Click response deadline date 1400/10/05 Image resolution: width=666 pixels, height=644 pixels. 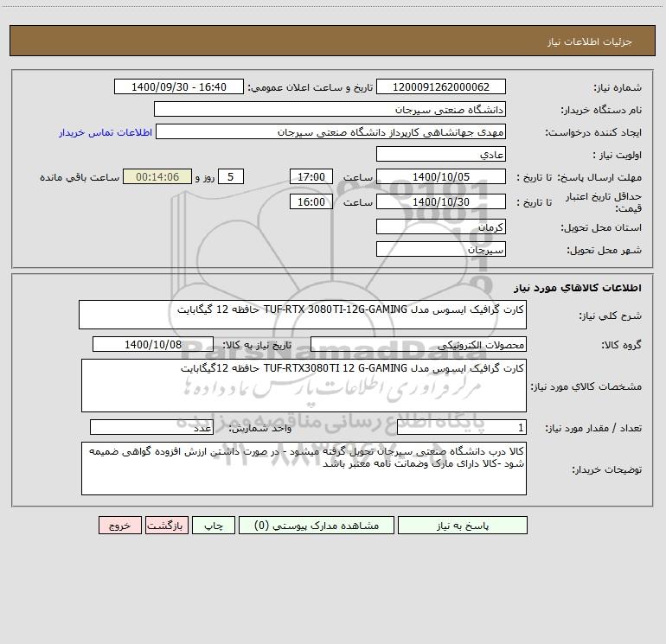(441, 176)
